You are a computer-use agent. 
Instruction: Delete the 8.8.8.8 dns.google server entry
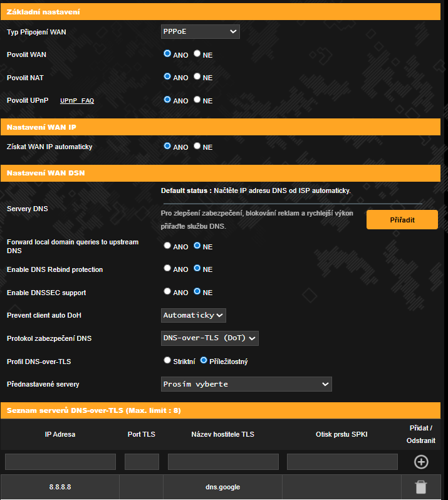pyautogui.click(x=421, y=487)
